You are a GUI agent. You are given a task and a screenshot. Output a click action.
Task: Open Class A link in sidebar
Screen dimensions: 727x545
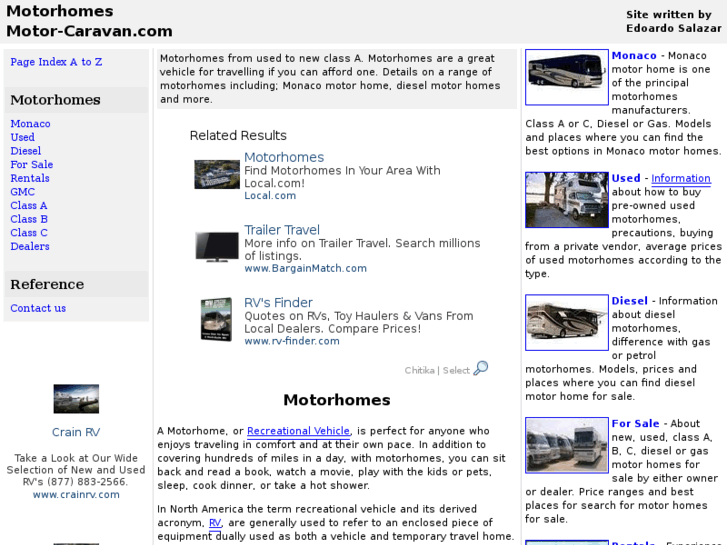point(29,205)
